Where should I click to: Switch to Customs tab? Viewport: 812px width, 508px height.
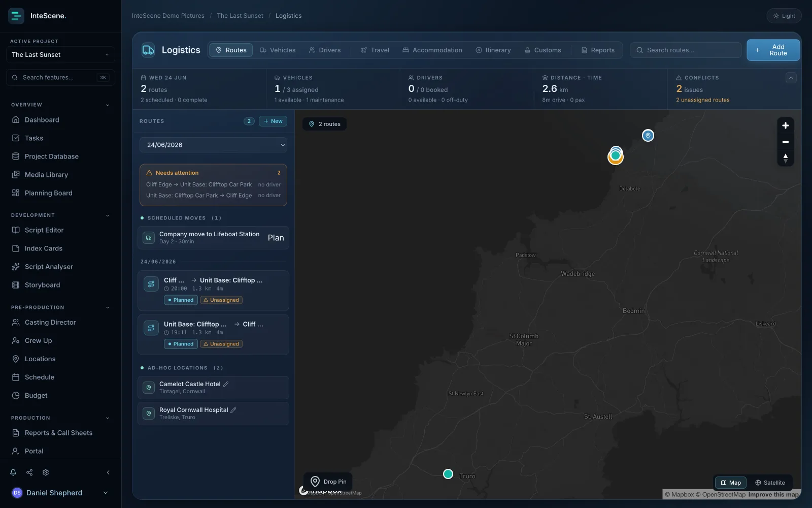[x=543, y=50]
